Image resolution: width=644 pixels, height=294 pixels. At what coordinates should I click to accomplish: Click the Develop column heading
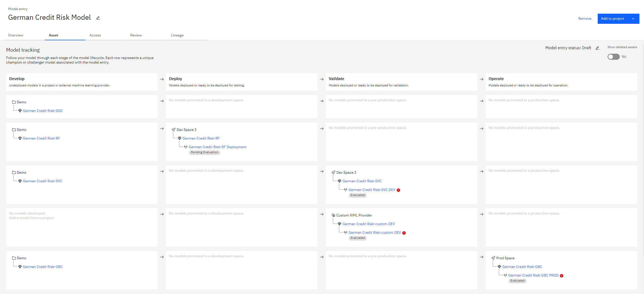(17, 79)
